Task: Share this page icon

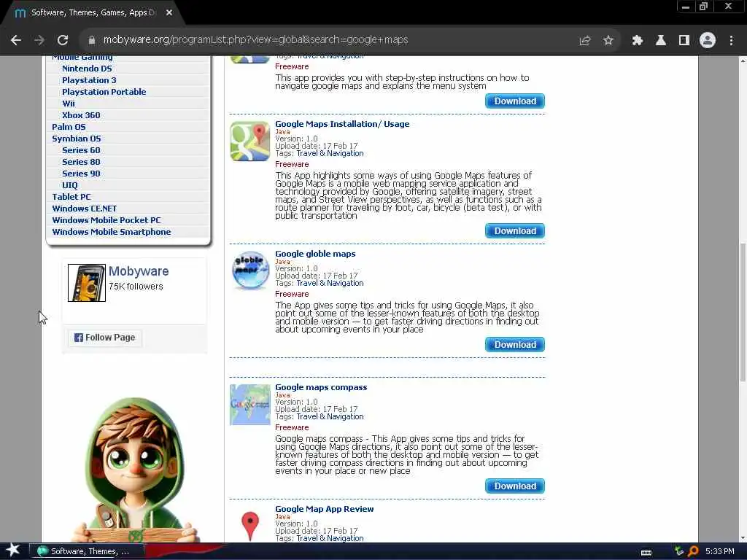Action: [585, 41]
